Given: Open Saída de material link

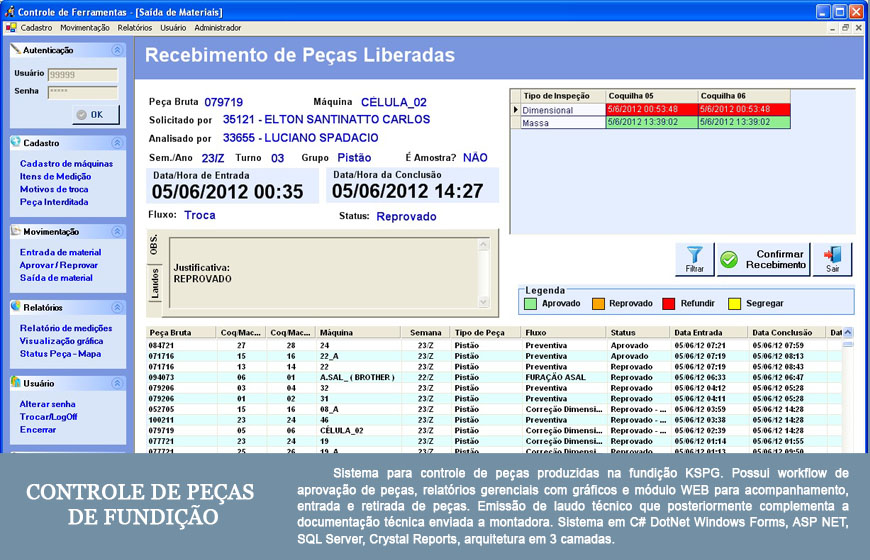Looking at the screenshot, I should [56, 278].
